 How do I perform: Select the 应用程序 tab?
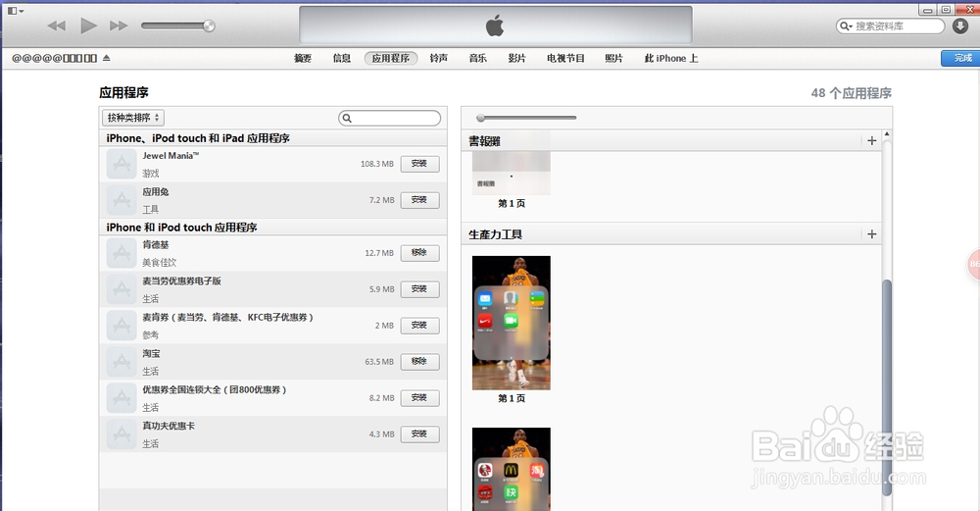[x=391, y=58]
